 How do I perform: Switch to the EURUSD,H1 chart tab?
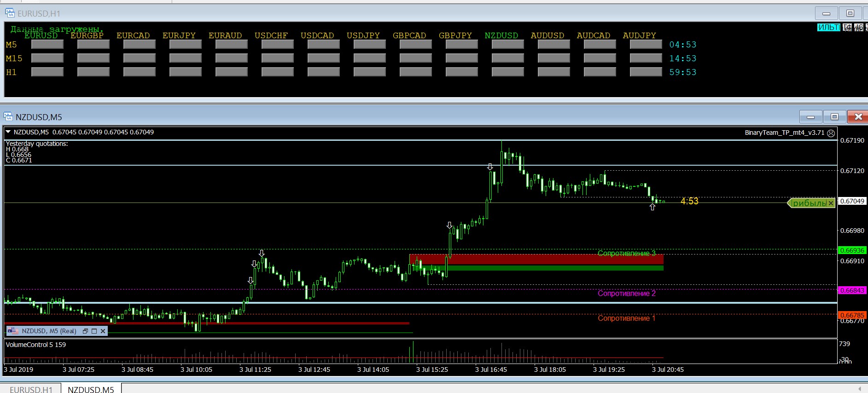pyautogui.click(x=31, y=389)
